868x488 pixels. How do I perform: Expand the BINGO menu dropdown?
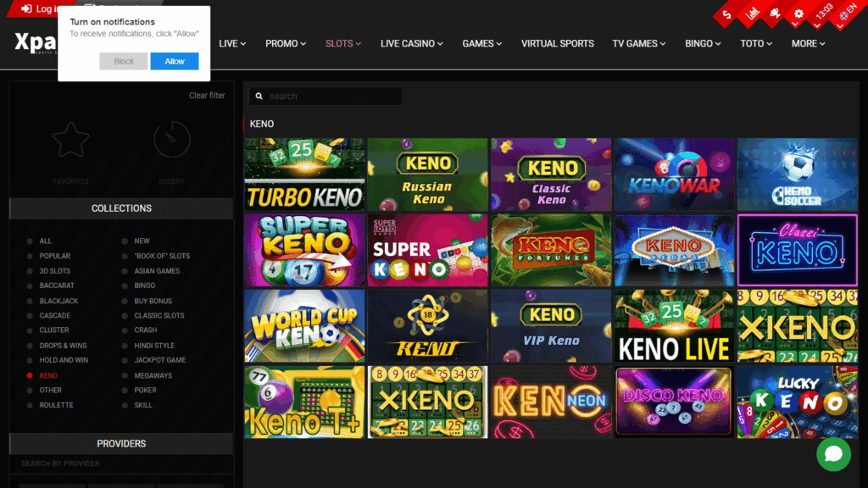[703, 44]
